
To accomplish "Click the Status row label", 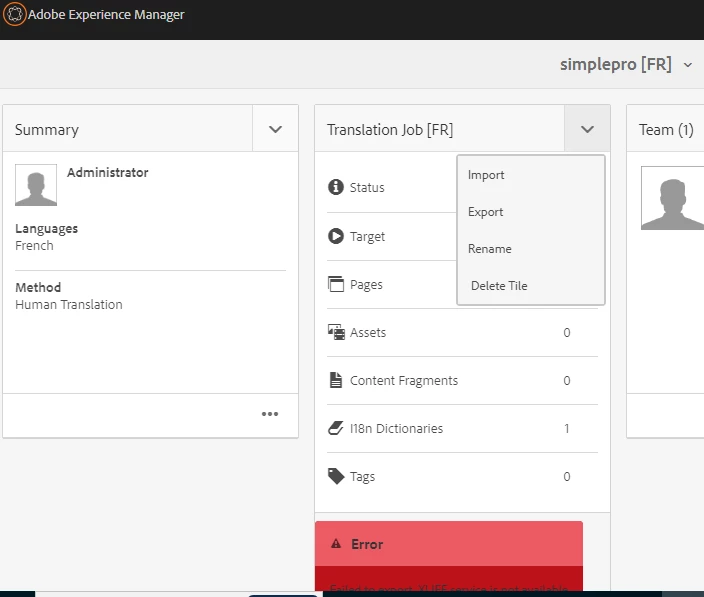I will point(367,187).
